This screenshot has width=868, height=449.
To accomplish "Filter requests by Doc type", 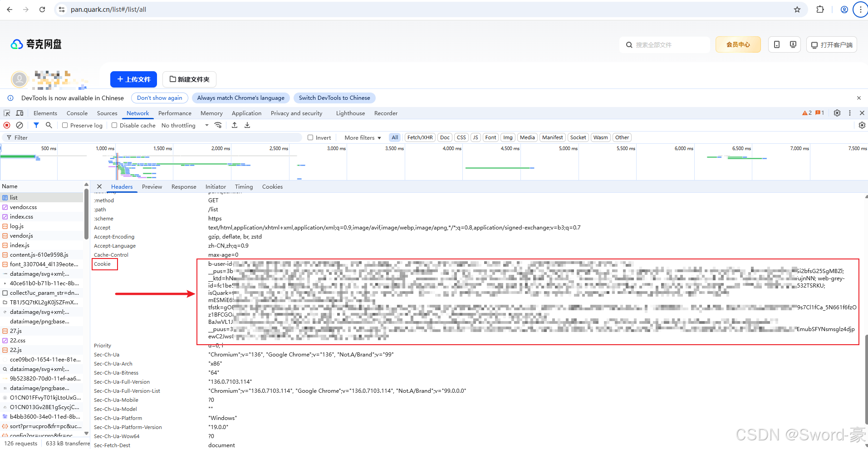I will coord(445,137).
